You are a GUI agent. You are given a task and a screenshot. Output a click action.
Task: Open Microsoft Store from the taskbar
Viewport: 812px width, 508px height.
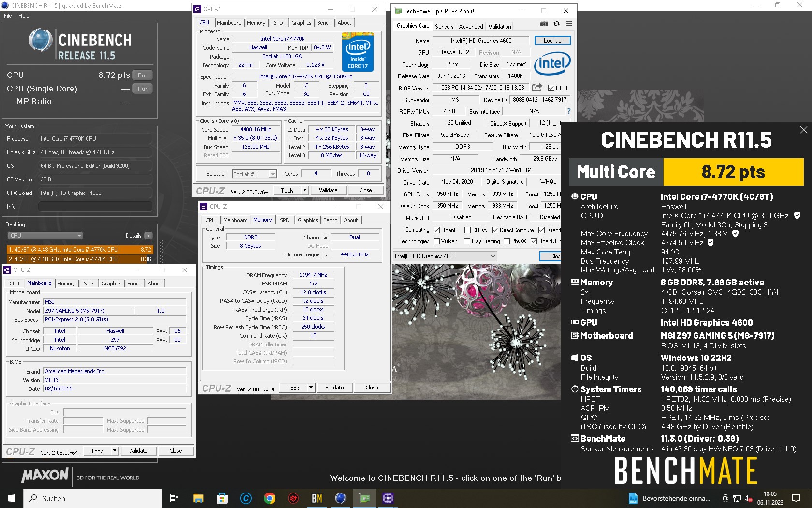pos(222,498)
